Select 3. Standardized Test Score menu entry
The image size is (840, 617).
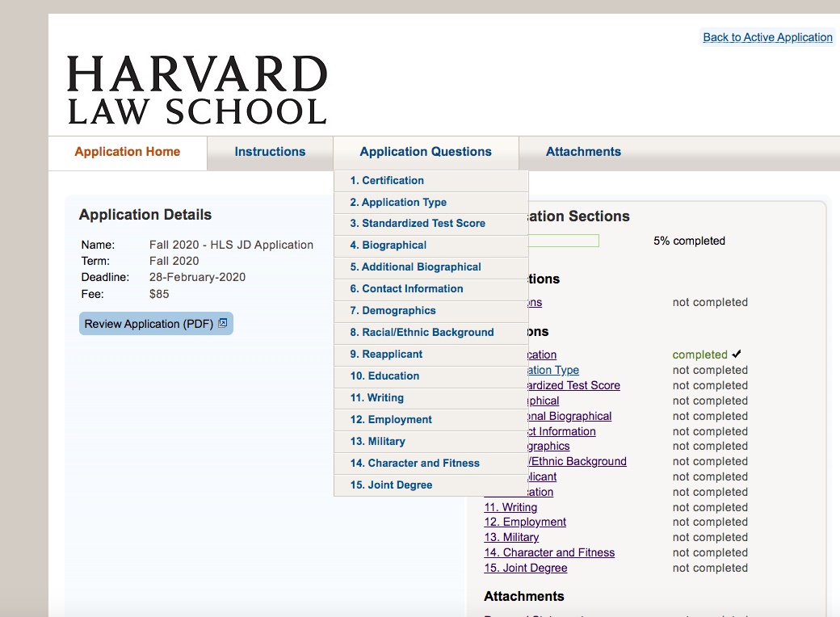coord(430,224)
